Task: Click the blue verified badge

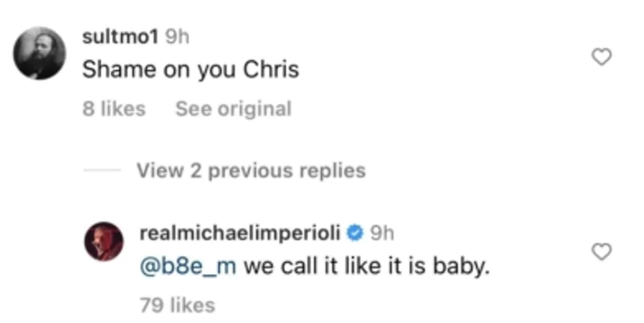Action: point(356,232)
